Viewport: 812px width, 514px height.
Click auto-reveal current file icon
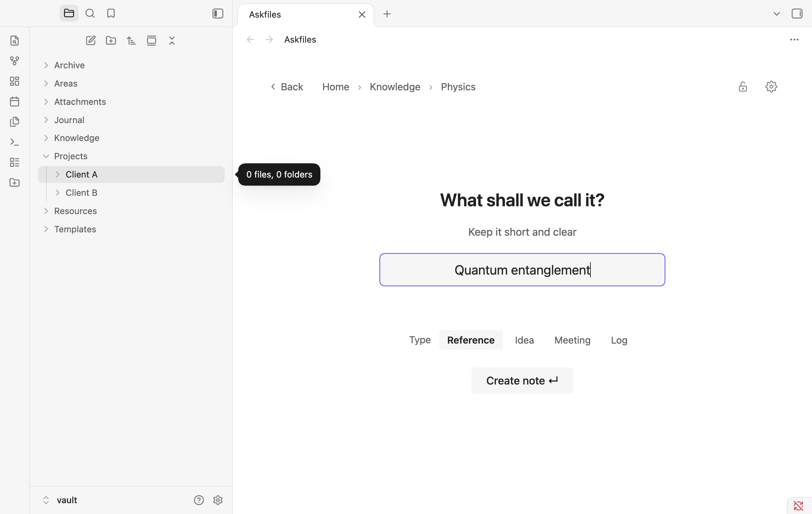coord(152,41)
